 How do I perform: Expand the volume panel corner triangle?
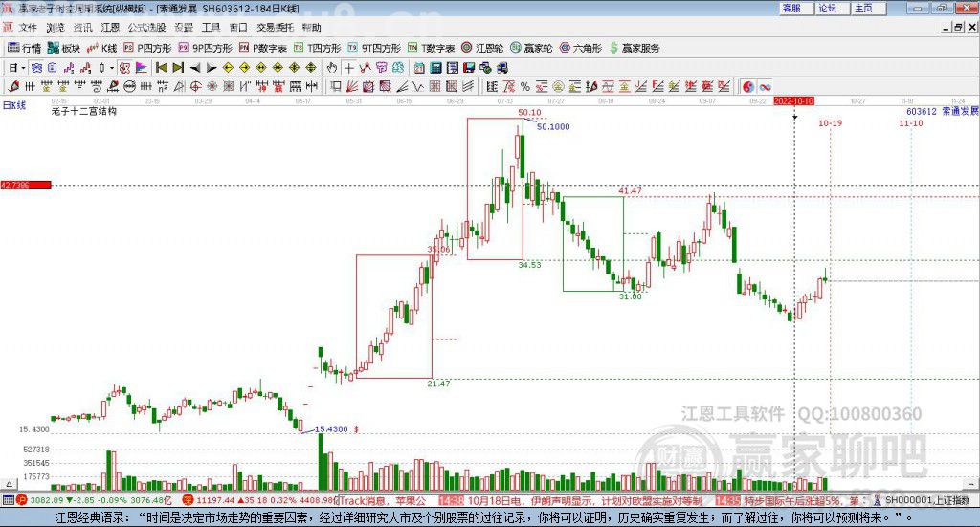coord(9,484)
